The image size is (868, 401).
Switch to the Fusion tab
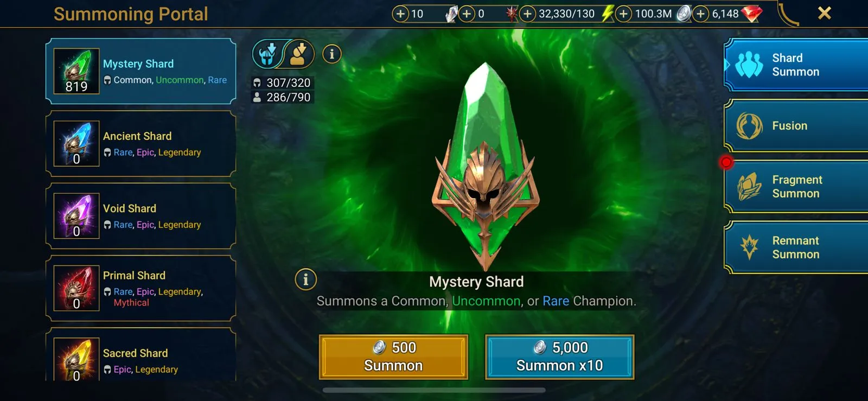(x=796, y=125)
